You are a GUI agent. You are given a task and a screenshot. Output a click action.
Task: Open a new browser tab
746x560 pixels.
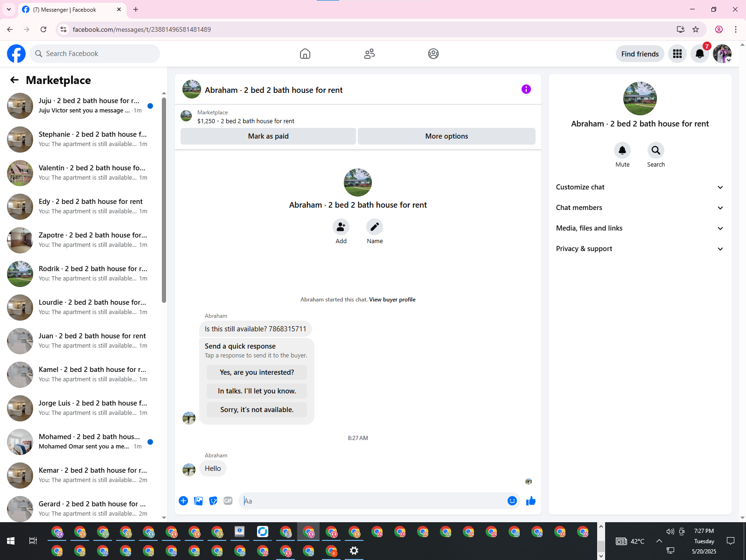[136, 9]
